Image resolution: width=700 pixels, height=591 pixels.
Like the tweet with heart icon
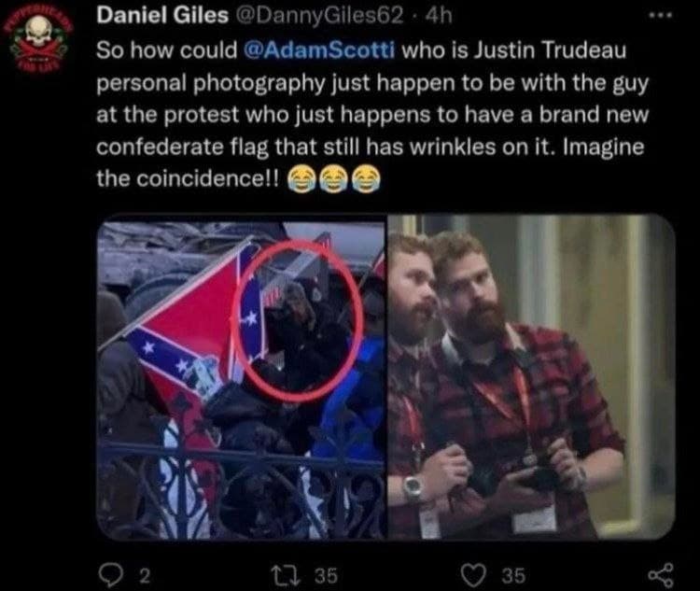click(473, 575)
